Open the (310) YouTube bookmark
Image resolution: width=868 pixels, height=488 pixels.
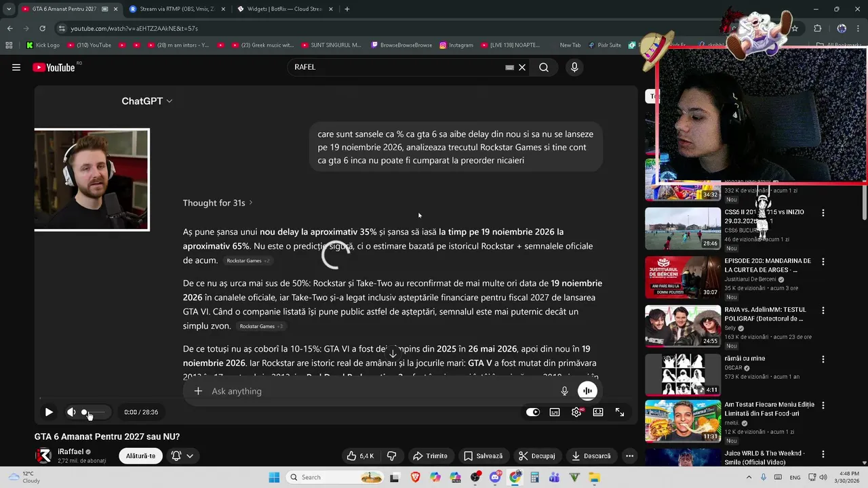[x=89, y=45]
